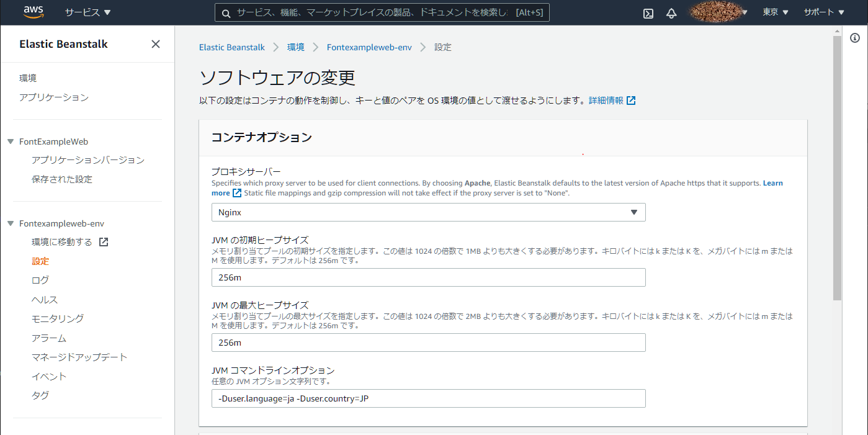The image size is (868, 435).
Task: Go to 環境 breadcrumb link
Action: tap(296, 47)
